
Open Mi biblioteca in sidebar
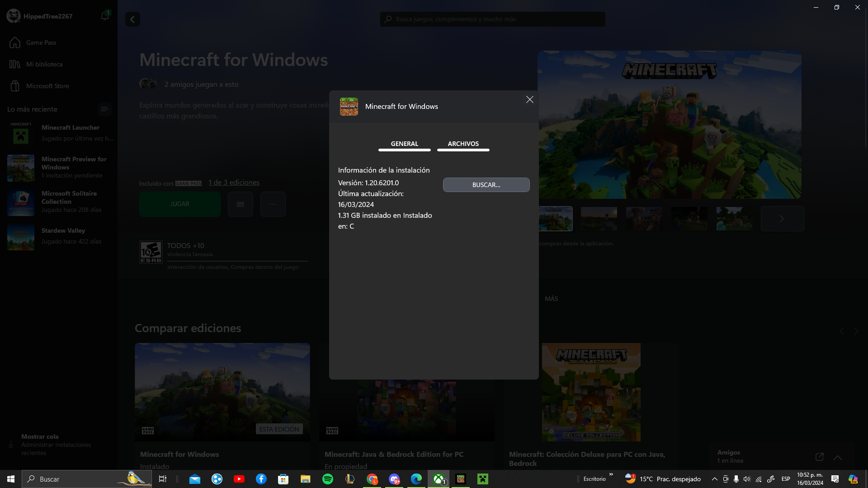click(44, 64)
